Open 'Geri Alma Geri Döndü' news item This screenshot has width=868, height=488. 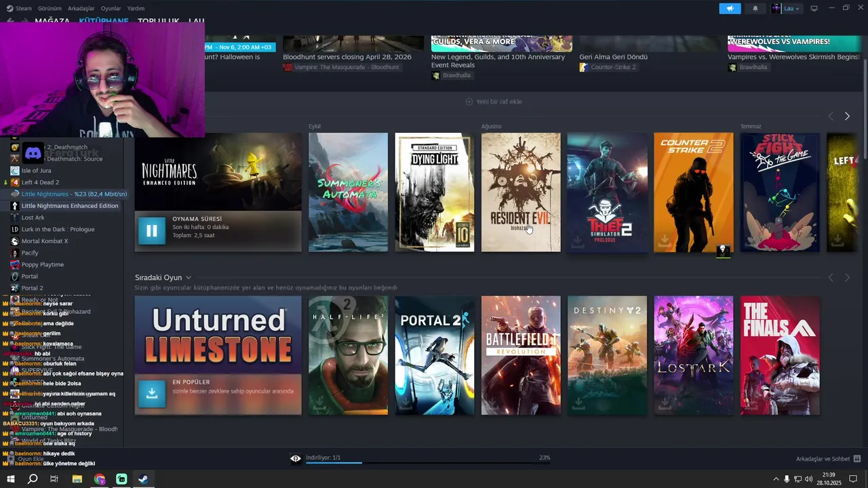tap(614, 57)
